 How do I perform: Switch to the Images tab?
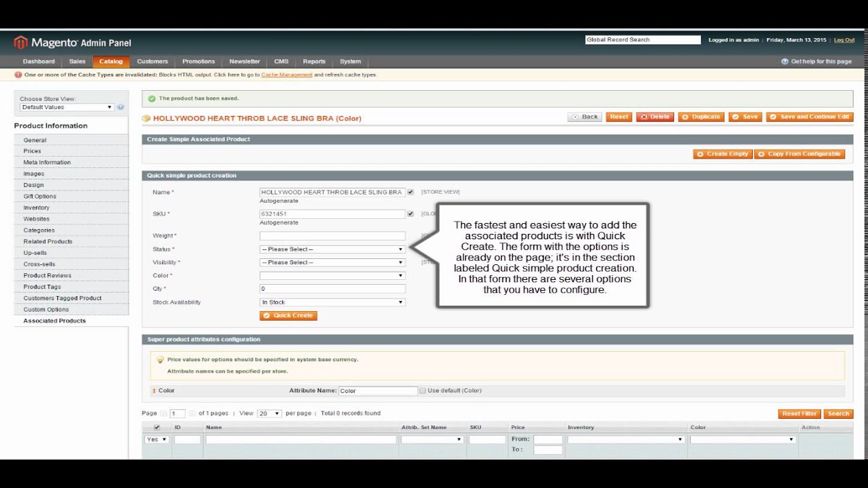(71, 174)
